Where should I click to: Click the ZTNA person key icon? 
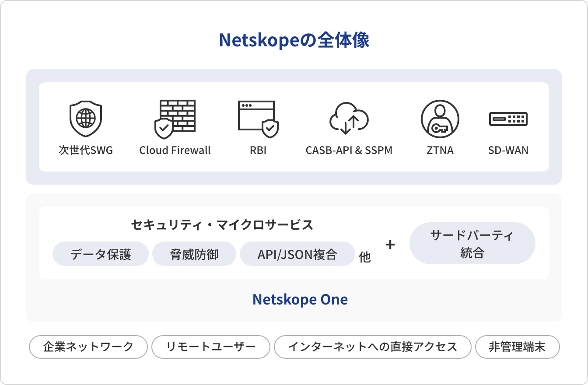click(x=440, y=119)
